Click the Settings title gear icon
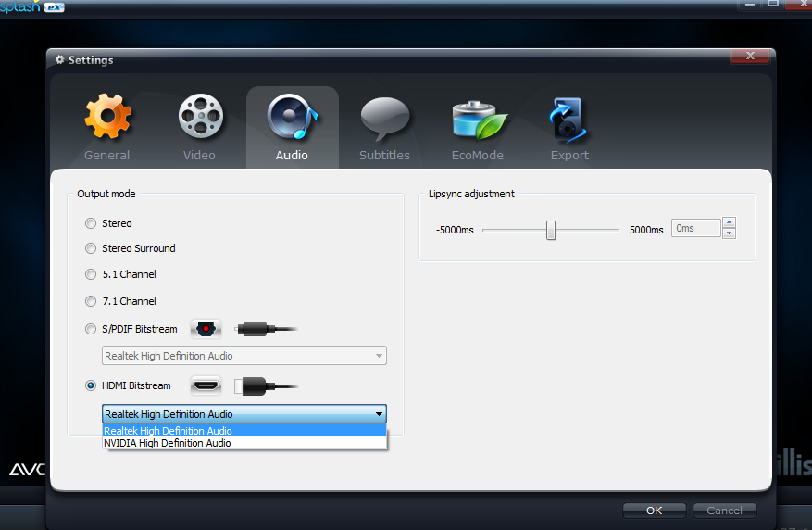The height and width of the screenshot is (530, 812). point(59,59)
